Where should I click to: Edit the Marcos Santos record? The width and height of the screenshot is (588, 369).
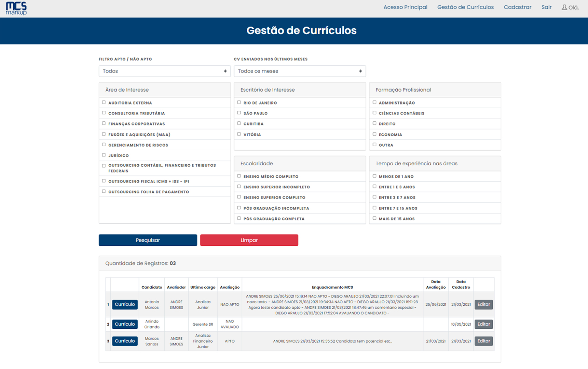(483, 341)
